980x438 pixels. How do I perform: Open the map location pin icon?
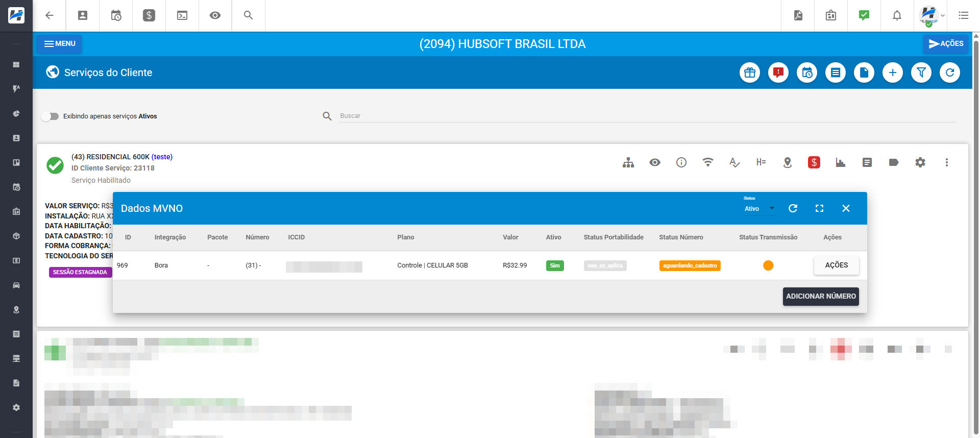tap(788, 162)
